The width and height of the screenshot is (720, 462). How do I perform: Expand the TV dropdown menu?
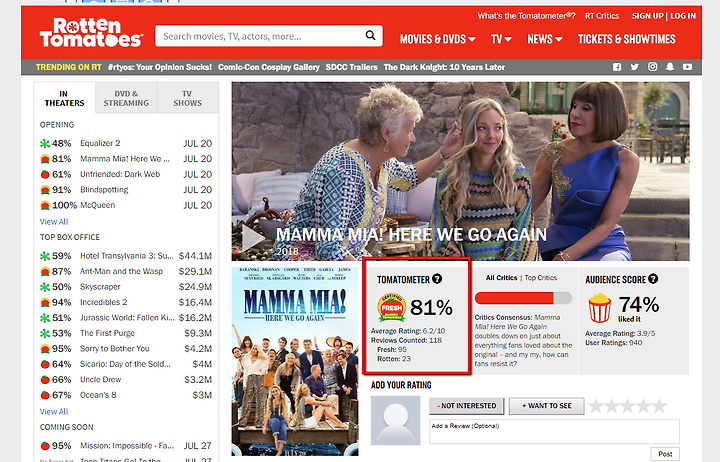501,39
